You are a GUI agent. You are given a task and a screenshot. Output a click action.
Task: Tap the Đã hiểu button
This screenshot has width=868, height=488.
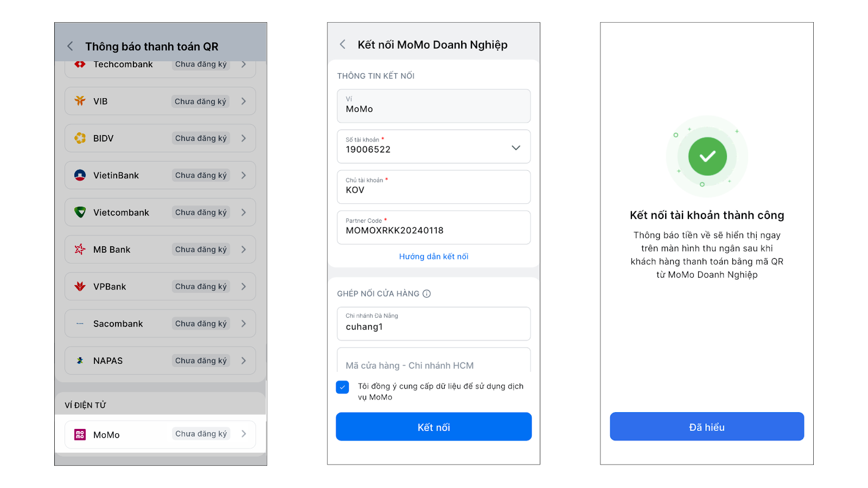[x=706, y=427]
